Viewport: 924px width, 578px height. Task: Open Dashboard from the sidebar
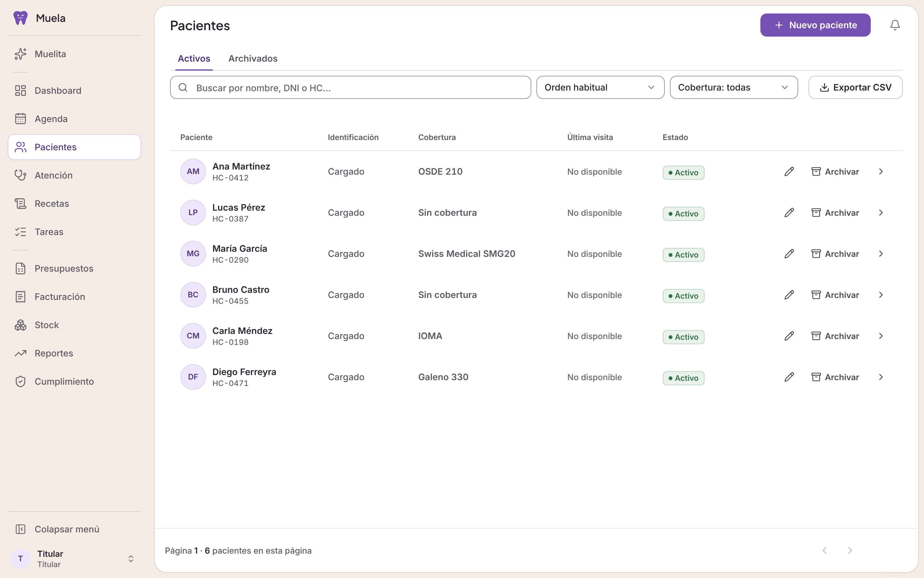(74, 91)
